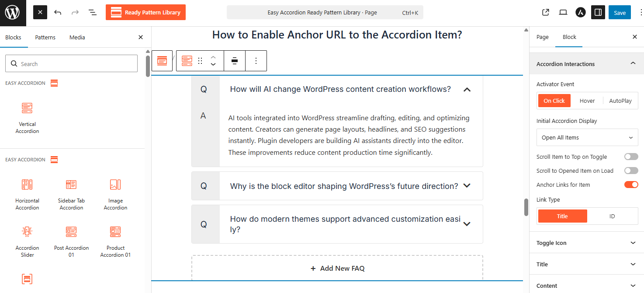The width and height of the screenshot is (644, 293).
Task: Select ID as the Link Type
Action: pyautogui.click(x=612, y=216)
